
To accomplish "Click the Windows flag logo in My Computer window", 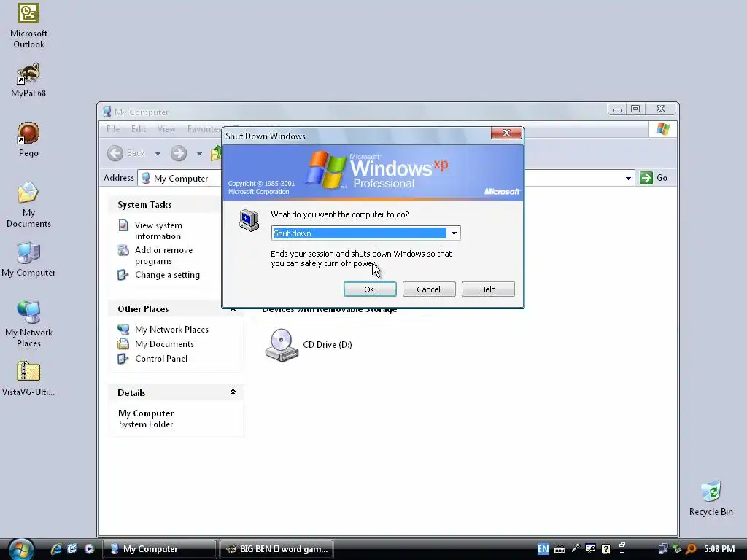I will (662, 129).
